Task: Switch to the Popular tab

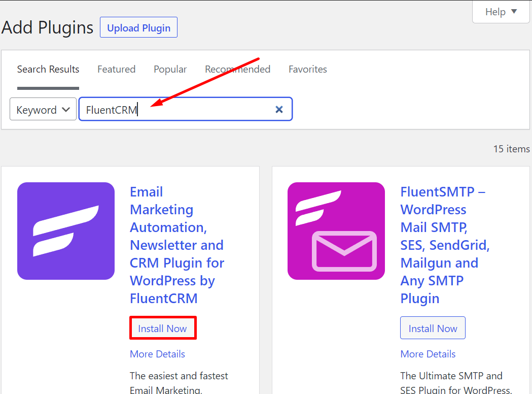Action: coord(170,69)
